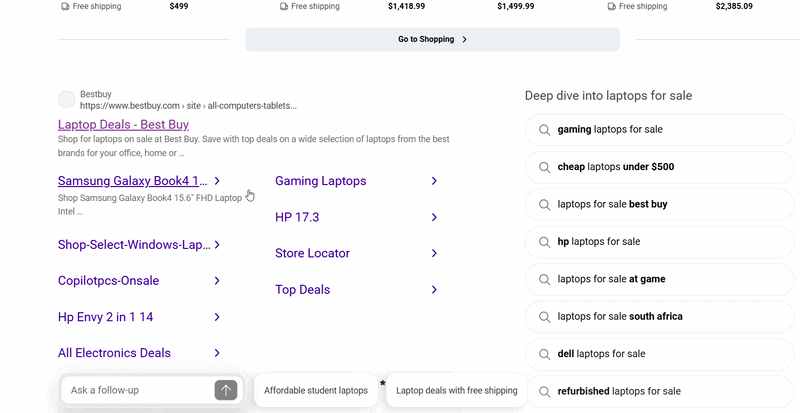Click the Bestbuy site name text
This screenshot has width=800, height=413.
[x=95, y=94]
